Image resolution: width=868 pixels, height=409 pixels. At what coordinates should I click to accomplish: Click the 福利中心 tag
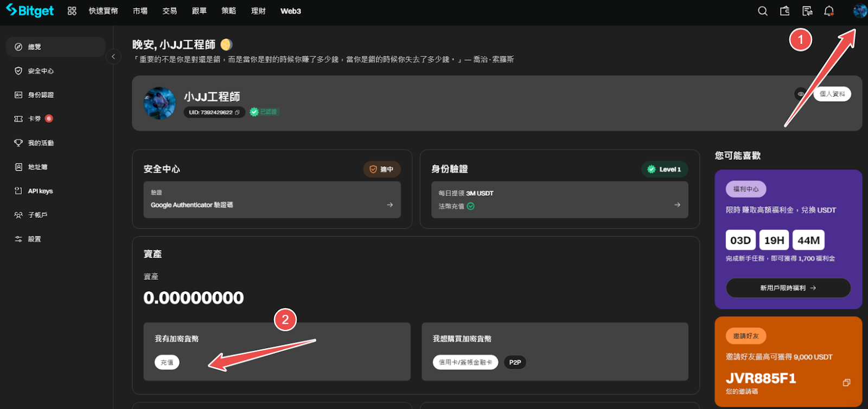pos(746,189)
